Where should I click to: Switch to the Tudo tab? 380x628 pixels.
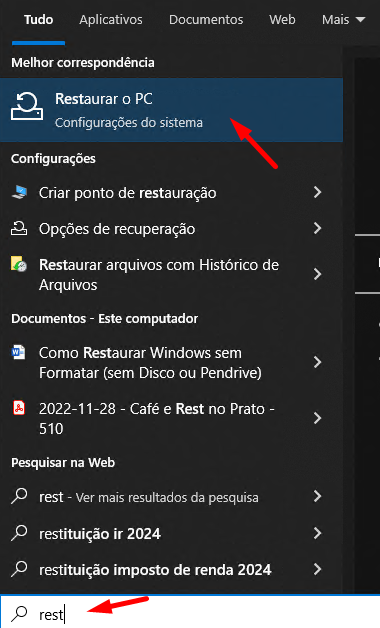[38, 20]
